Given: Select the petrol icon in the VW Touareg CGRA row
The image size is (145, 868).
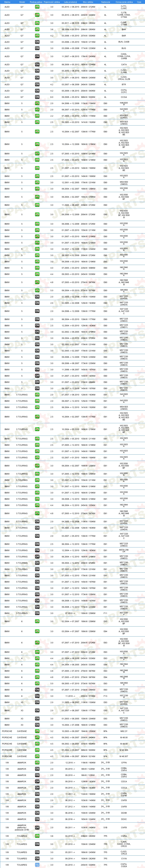Looking at the screenshot, I should point(37,836).
